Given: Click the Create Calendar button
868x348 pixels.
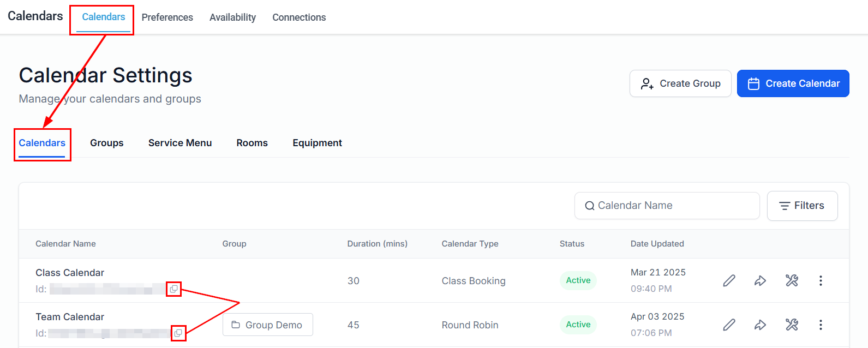Looking at the screenshot, I should click(x=793, y=83).
